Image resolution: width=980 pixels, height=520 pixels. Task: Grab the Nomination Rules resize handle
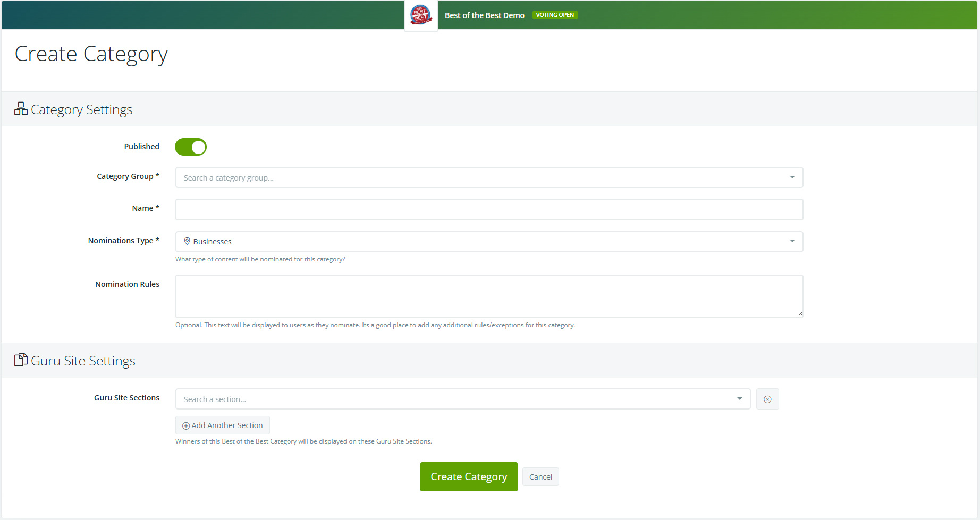pos(799,314)
